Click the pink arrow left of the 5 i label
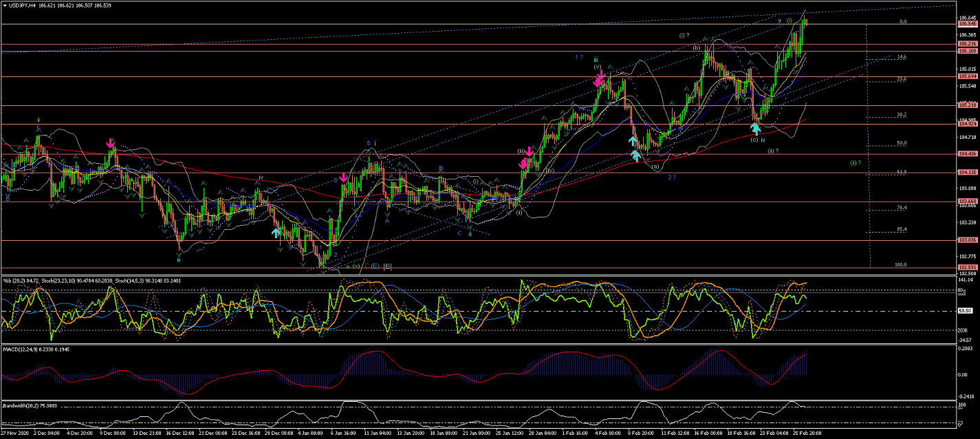 pyautogui.click(x=343, y=178)
